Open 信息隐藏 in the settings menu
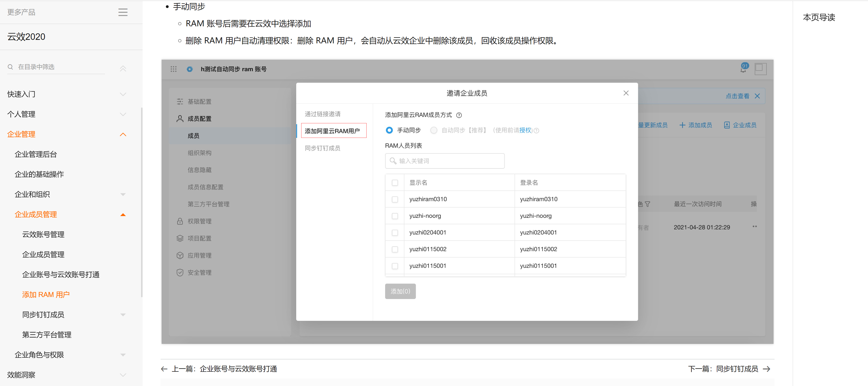This screenshot has width=868, height=386. (x=199, y=170)
